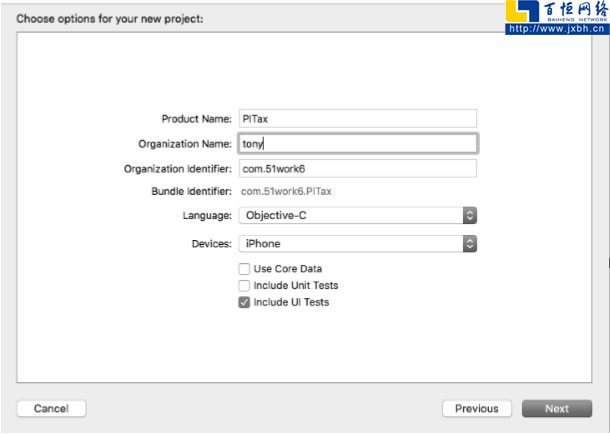Click the Product Name label
610x435 pixels.
click(x=196, y=118)
